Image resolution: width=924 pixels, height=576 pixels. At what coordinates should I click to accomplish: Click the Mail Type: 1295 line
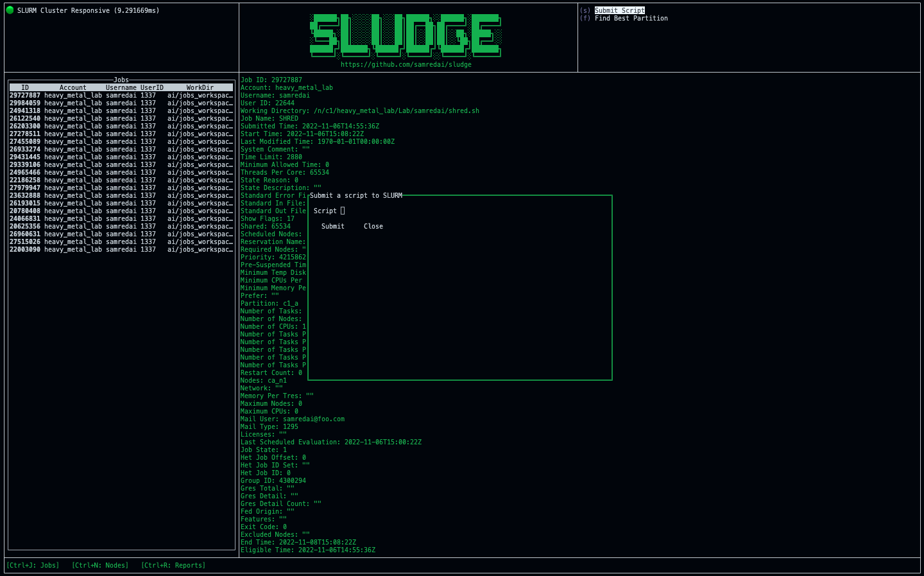269,426
